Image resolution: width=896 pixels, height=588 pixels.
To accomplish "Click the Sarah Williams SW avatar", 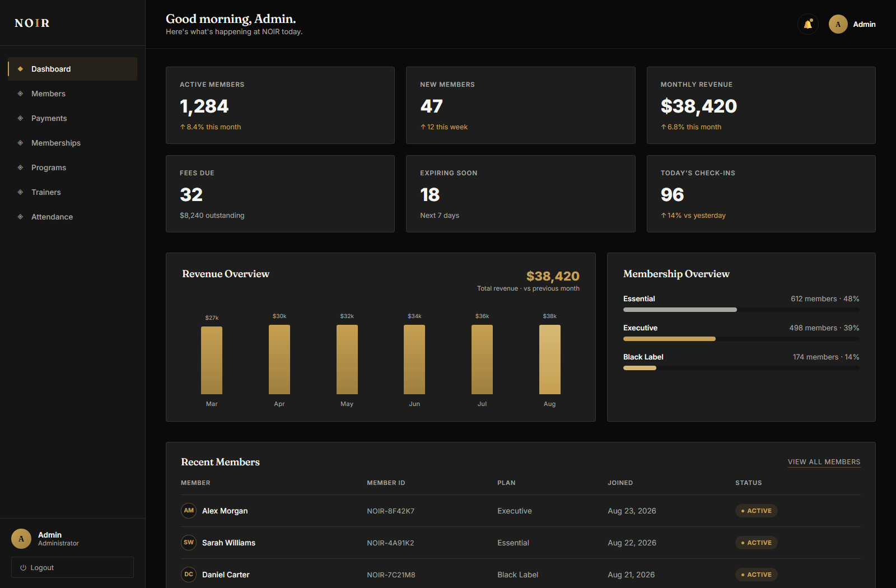I will pyautogui.click(x=189, y=543).
